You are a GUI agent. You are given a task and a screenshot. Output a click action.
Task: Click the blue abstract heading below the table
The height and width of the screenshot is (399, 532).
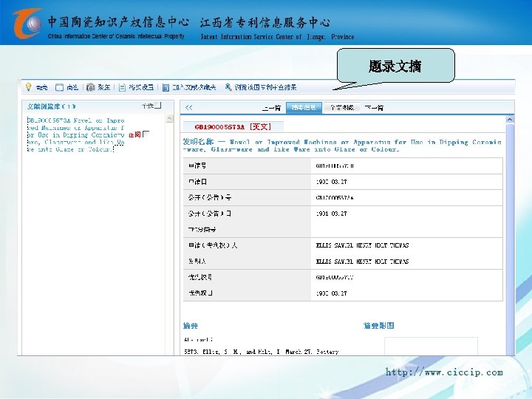pyautogui.click(x=191, y=326)
